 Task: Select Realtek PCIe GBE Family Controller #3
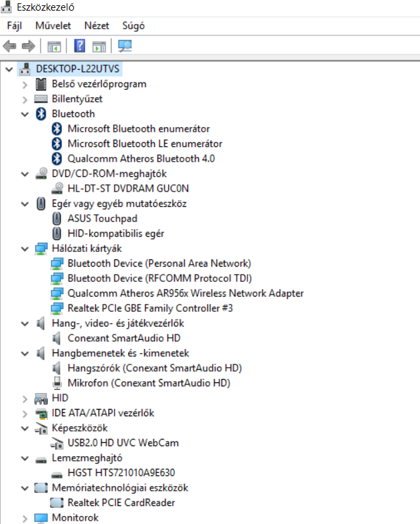pos(150,308)
